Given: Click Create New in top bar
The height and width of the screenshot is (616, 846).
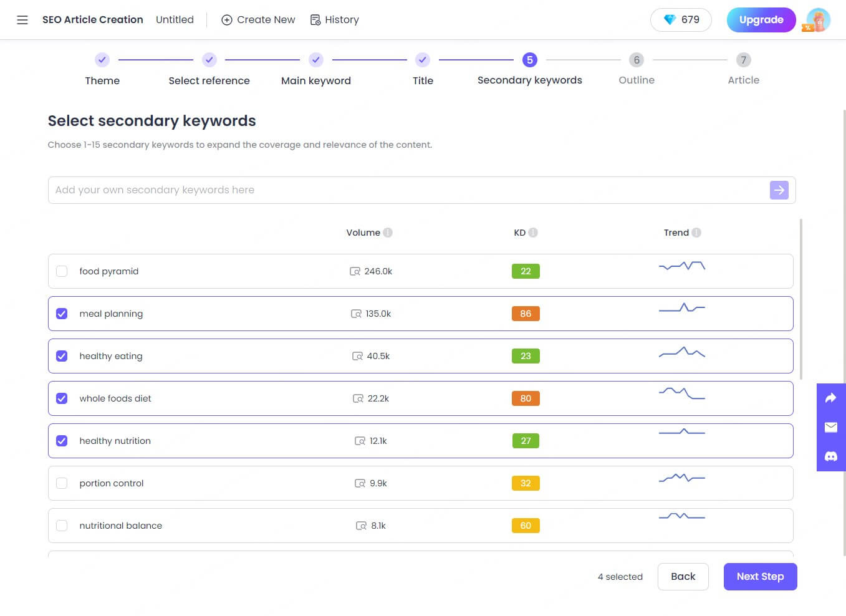Looking at the screenshot, I should pyautogui.click(x=258, y=20).
